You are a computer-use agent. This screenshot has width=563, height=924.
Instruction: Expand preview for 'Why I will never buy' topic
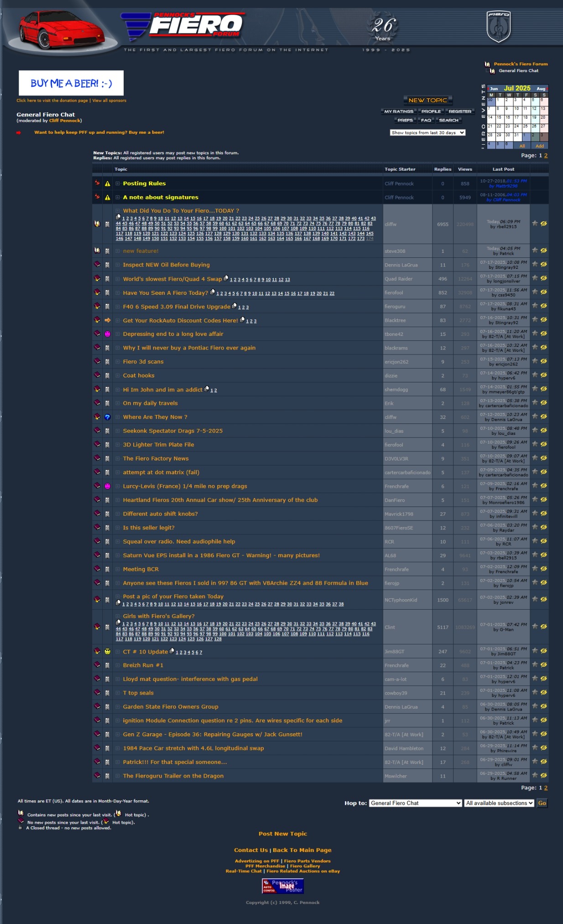click(117, 348)
